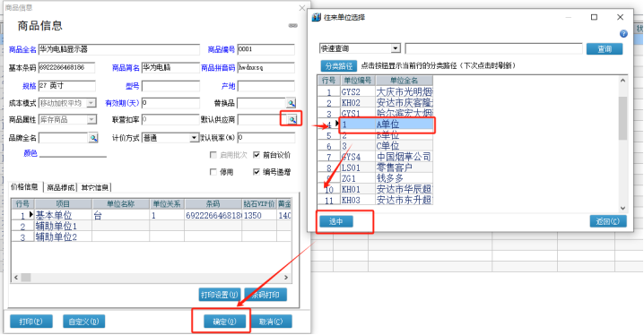
Task: Click the quick query search text box
Action: click(x=493, y=48)
